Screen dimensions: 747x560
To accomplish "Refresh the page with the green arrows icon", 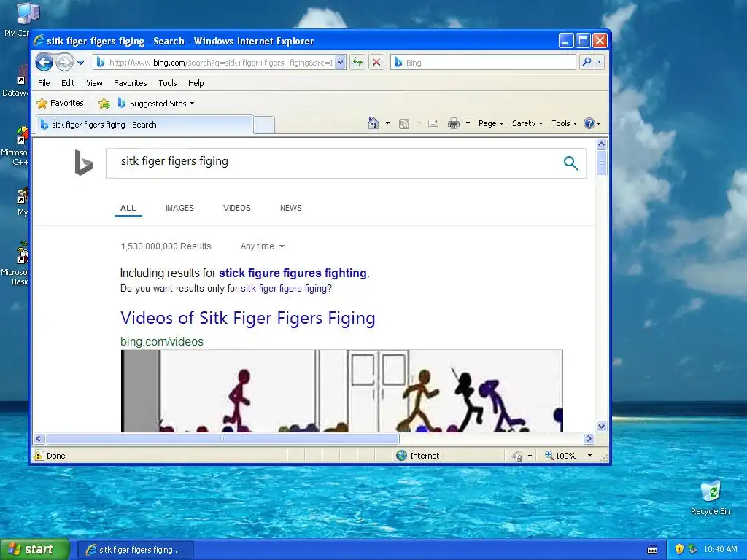I will coord(357,63).
